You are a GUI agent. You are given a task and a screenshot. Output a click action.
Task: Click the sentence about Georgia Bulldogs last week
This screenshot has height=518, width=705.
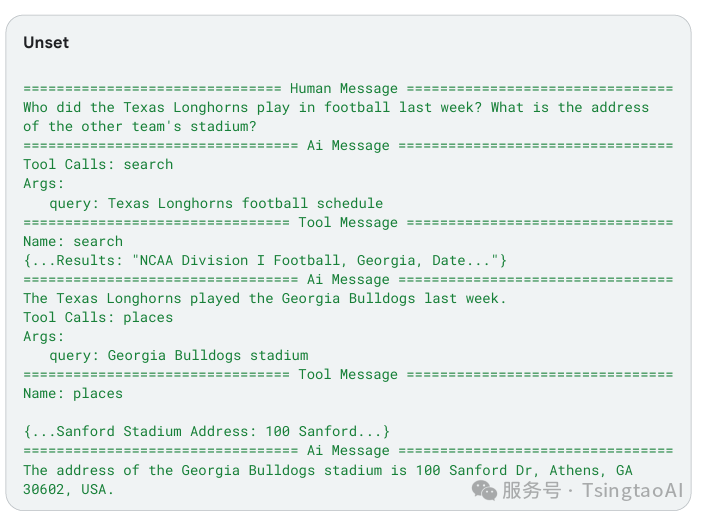coord(265,299)
